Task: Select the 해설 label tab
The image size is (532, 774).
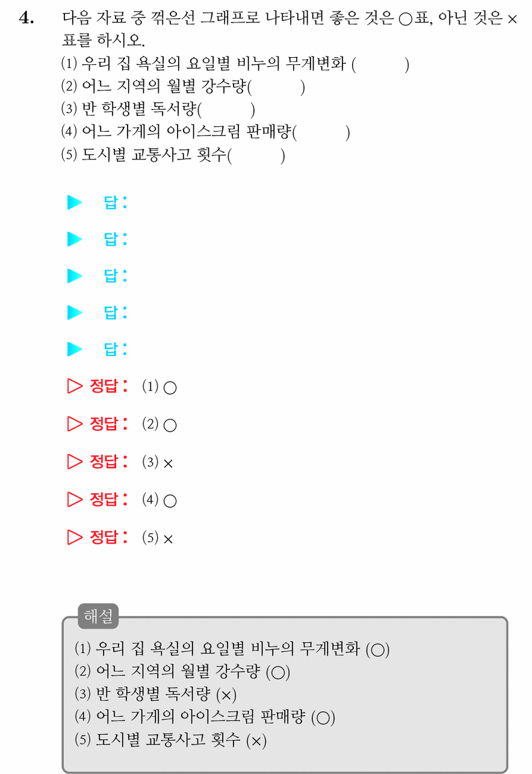Action: click(99, 616)
